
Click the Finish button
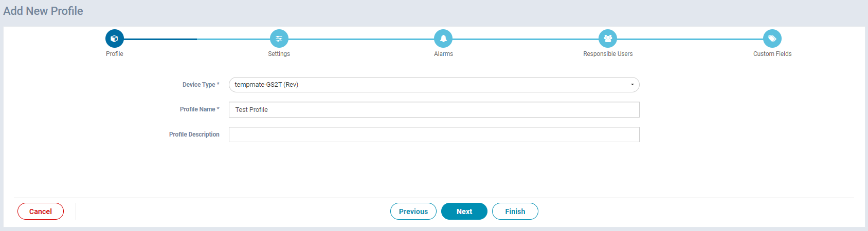(515, 211)
